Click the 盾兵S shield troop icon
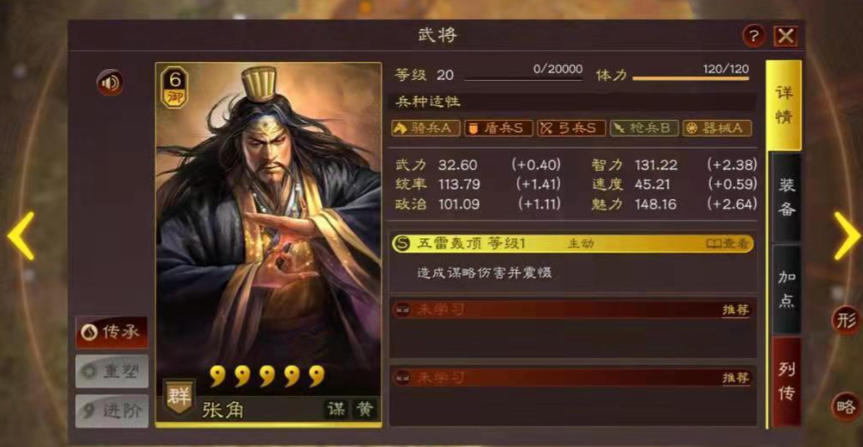863x447 pixels. click(499, 128)
